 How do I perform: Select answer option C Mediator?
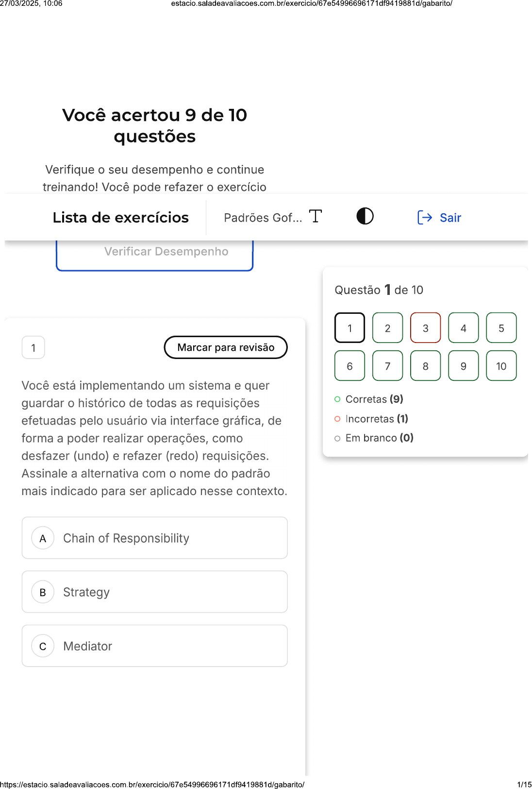point(154,646)
